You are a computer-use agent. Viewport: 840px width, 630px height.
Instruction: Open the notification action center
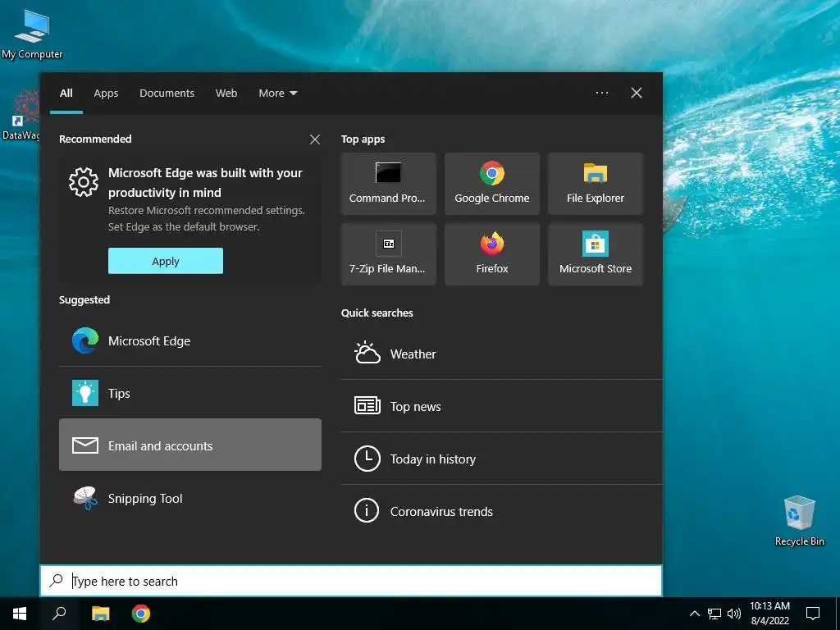[813, 614]
